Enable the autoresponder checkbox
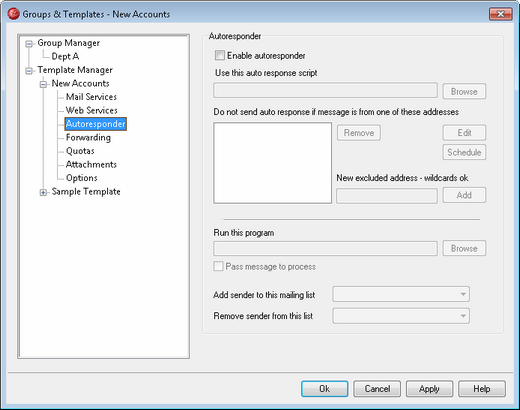520x410 pixels. pos(220,55)
